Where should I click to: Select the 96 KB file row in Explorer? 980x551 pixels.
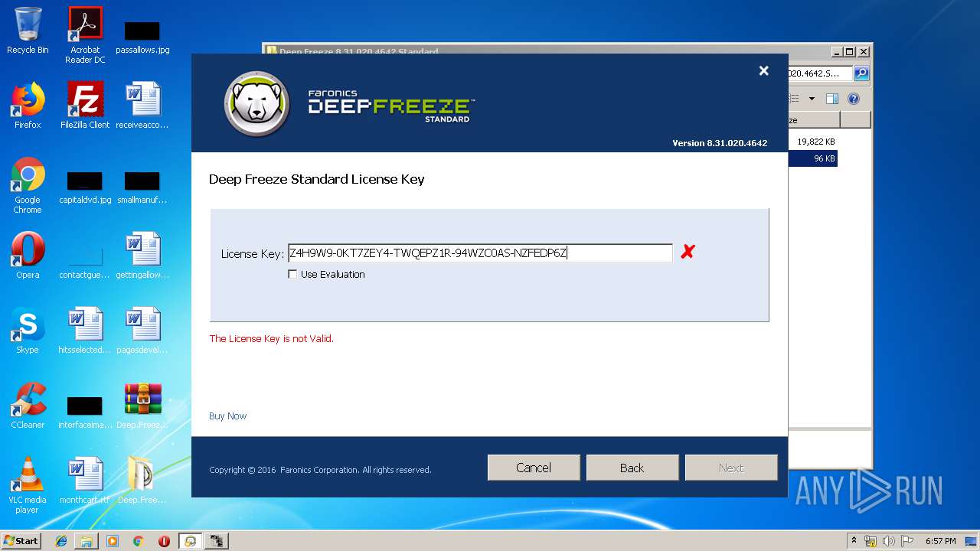tap(813, 158)
